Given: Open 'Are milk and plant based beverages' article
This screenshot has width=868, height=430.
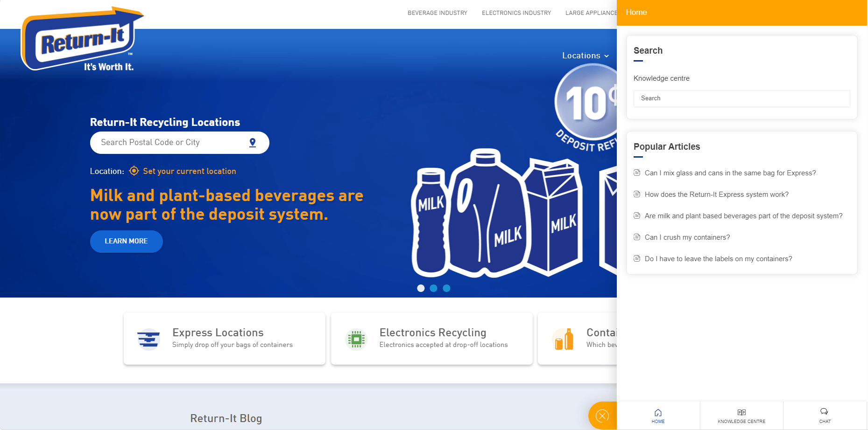Looking at the screenshot, I should point(743,216).
